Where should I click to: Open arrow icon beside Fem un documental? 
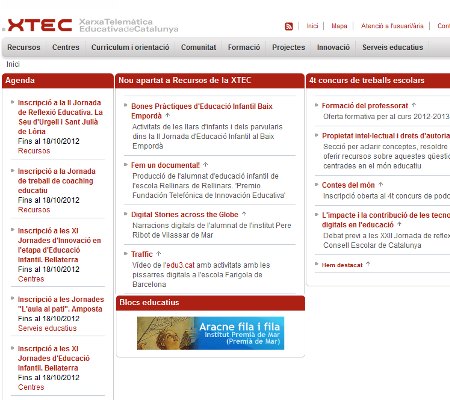pos(206,165)
